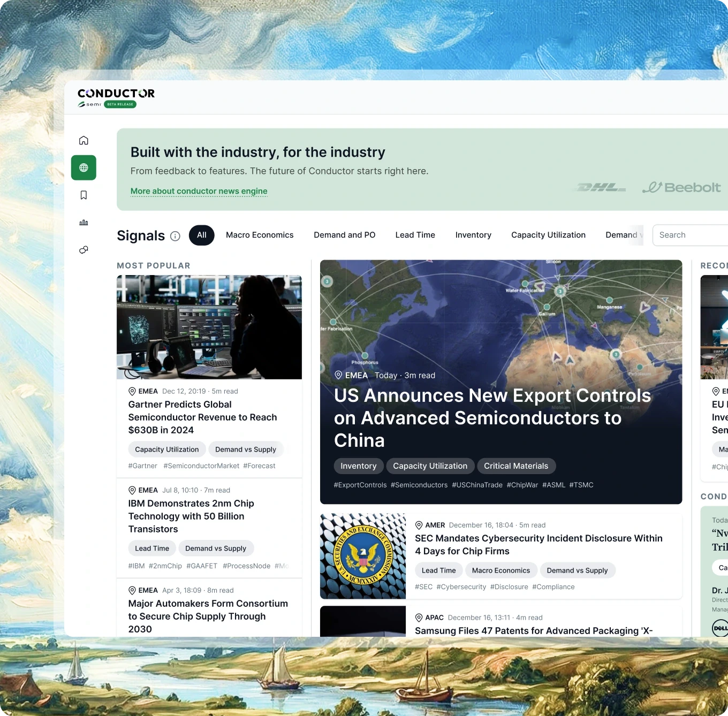The width and height of the screenshot is (728, 716).
Task: Click Capacity Utilization tag on export controls article
Action: [430, 466]
